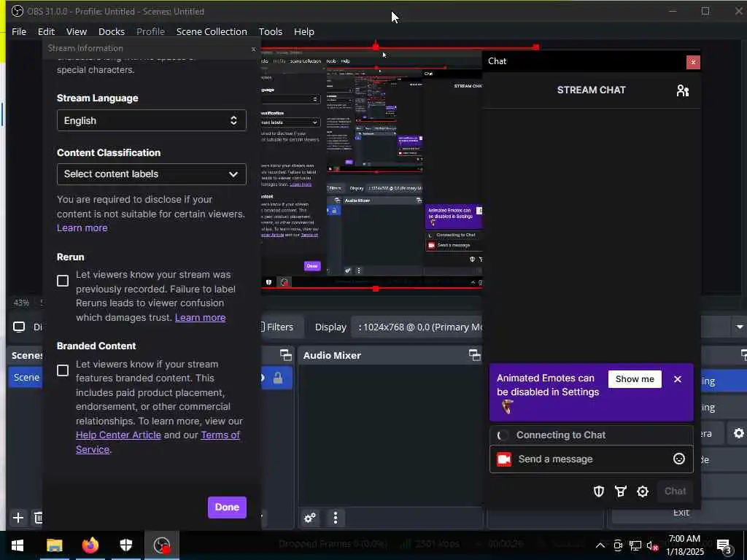
Task: Open the File menu
Action: (18, 31)
